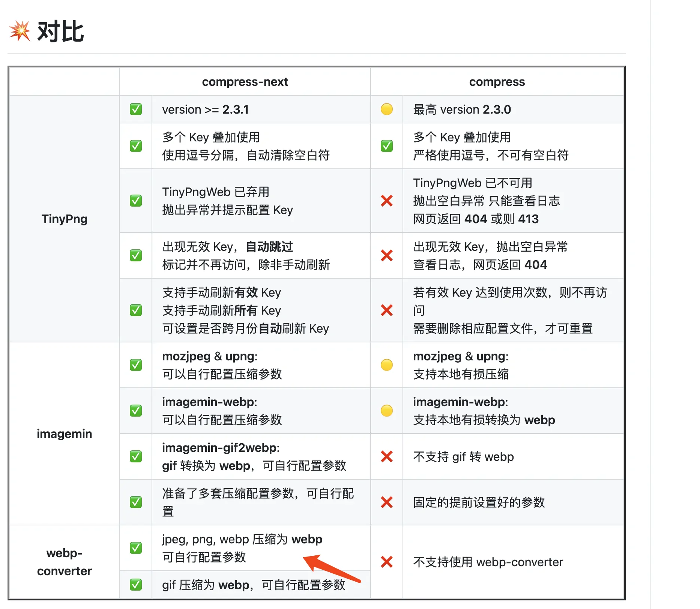Click the text 'gif 压缩为 webp，可自行配置参数'
The height and width of the screenshot is (609, 700).
click(254, 585)
